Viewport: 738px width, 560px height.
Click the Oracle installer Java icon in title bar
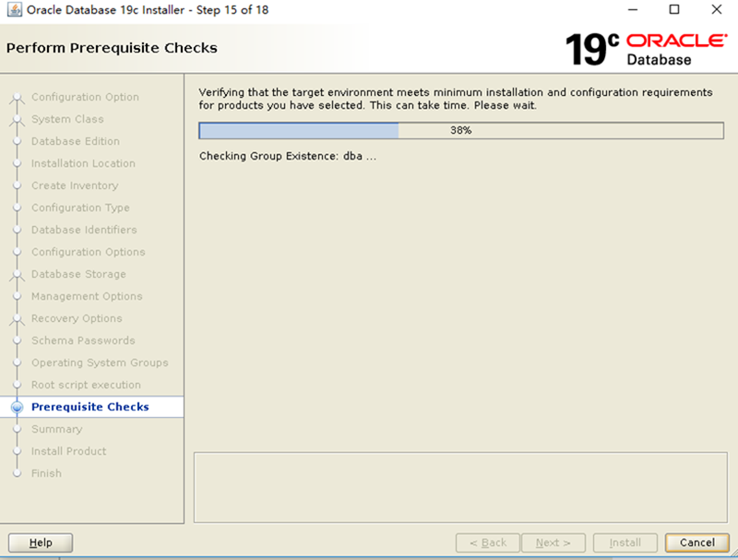click(14, 10)
